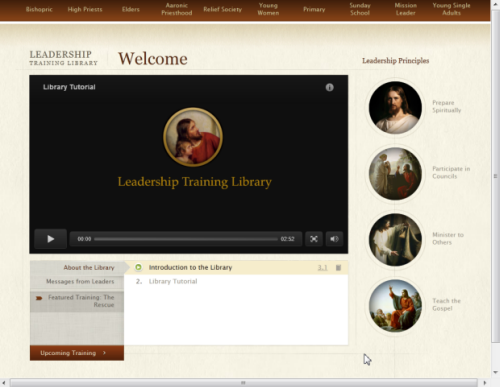Open the Young Single Adults menu
This screenshot has height=387, width=500.
451,9
